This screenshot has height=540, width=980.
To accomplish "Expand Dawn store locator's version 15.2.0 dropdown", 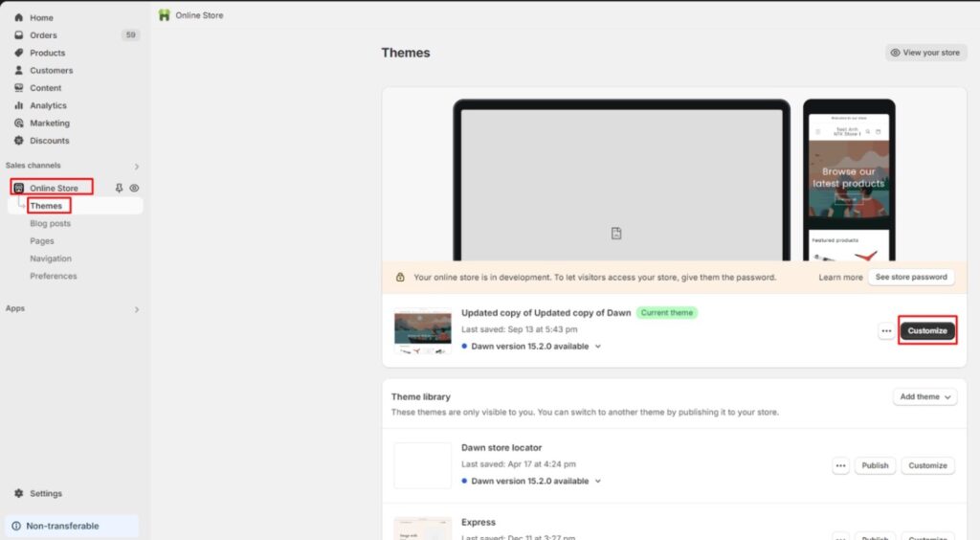I will point(597,482).
